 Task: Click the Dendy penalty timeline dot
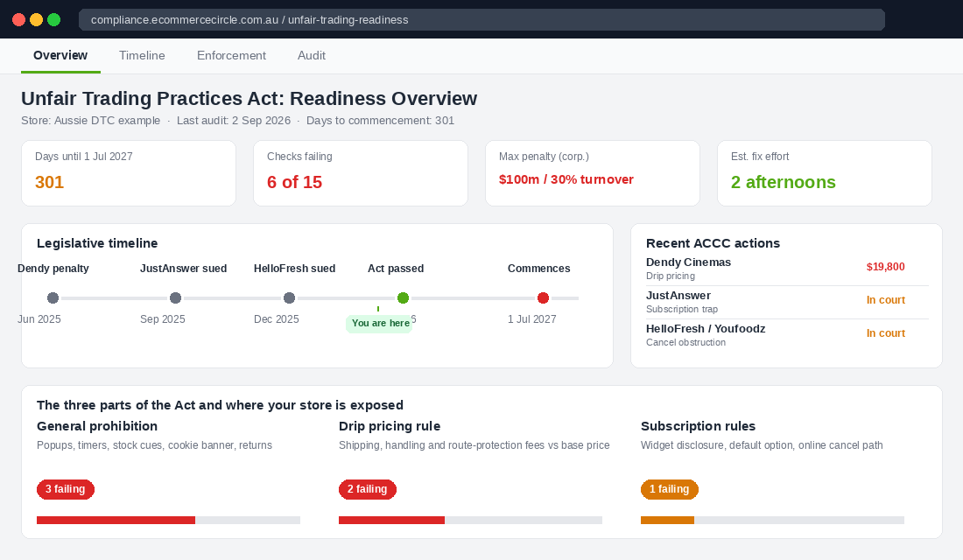point(53,297)
